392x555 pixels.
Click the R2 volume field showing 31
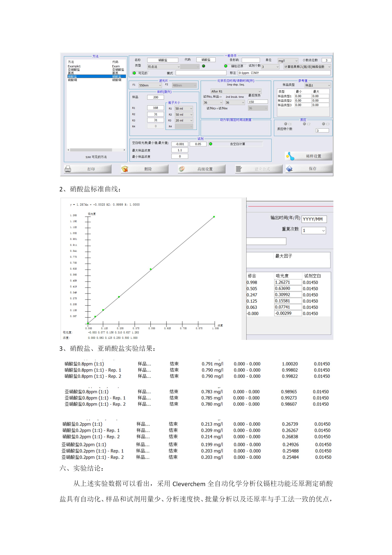[x=156, y=114]
